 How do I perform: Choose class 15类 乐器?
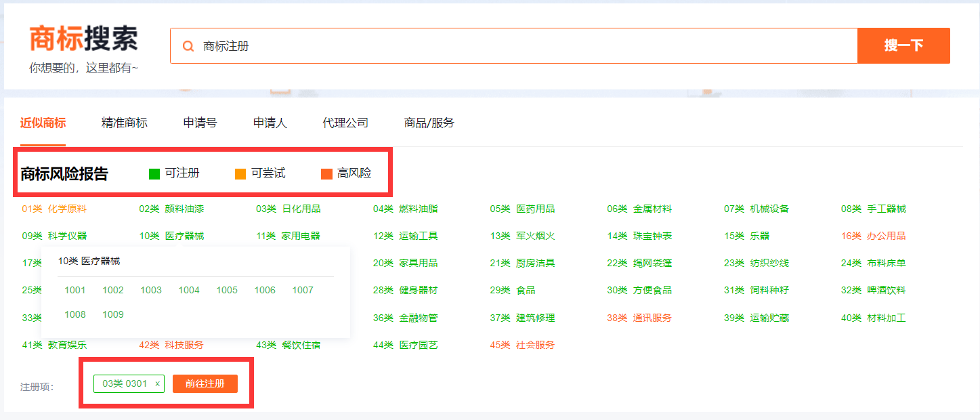click(746, 236)
